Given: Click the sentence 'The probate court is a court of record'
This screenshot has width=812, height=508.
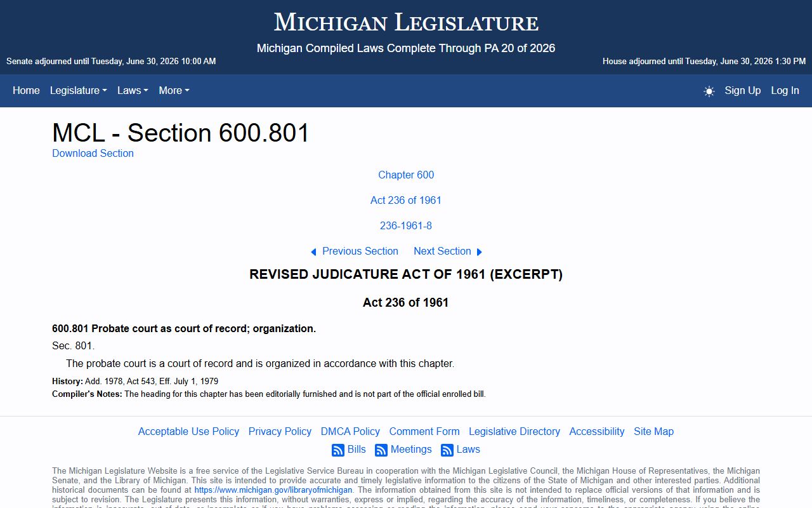Looking at the screenshot, I should coord(260,364).
